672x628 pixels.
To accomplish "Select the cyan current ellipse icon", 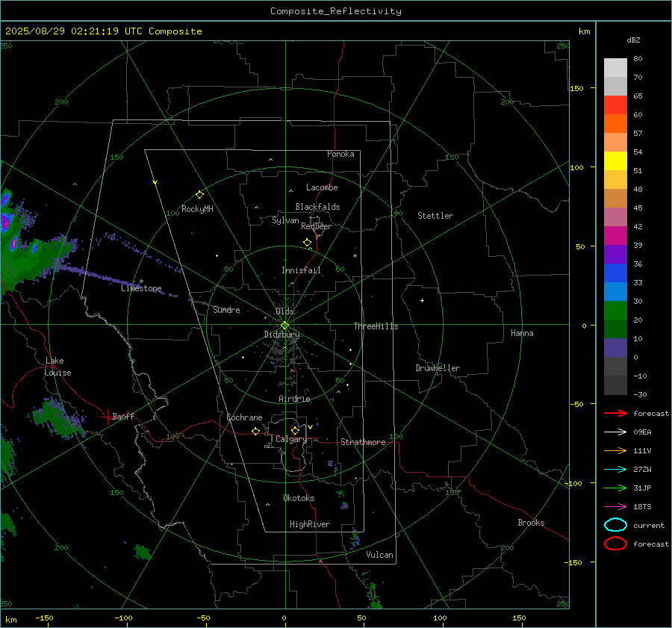I will [615, 525].
